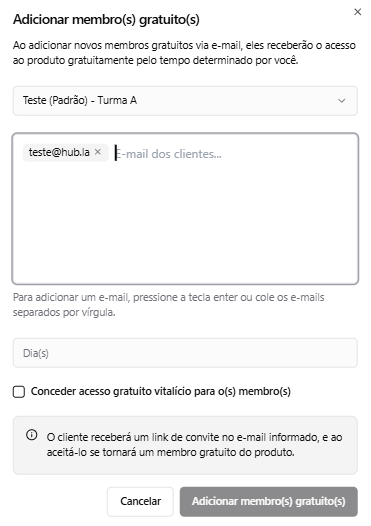Screen dimensions: 371x526
Task: Click the dialog title heading
Action: pos(106,19)
